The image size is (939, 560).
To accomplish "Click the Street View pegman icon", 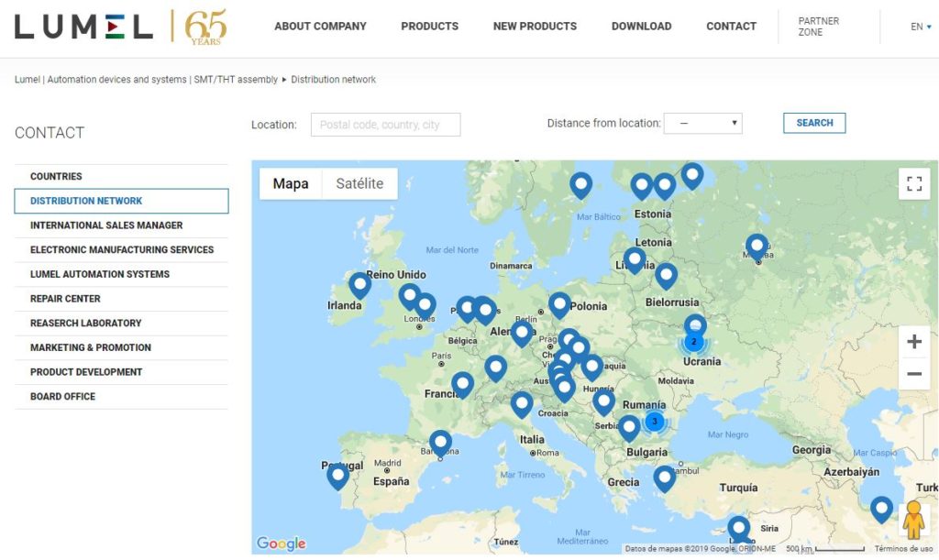I will coord(913,520).
